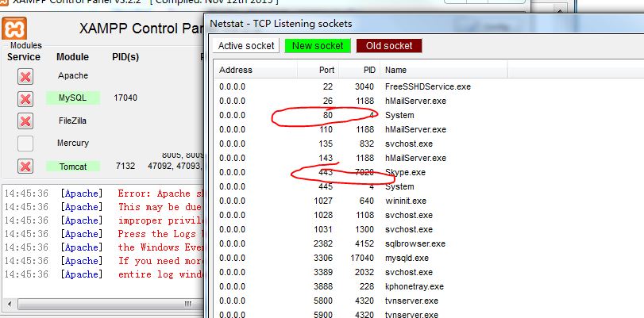Click Tomcat PID 7132 in XAMPP
Viewport: 644px width, 318px height.
tap(125, 167)
